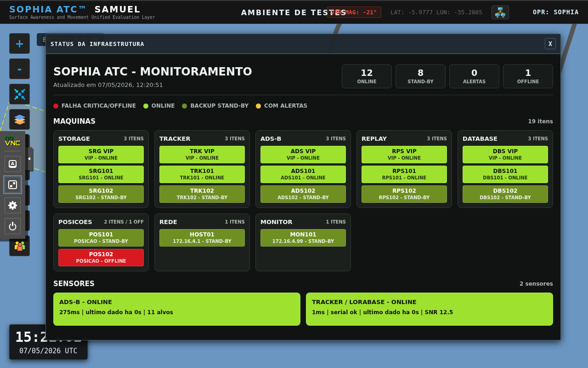Click the network infrastructure icon in header
The width and height of the screenshot is (588, 368).
500,12
